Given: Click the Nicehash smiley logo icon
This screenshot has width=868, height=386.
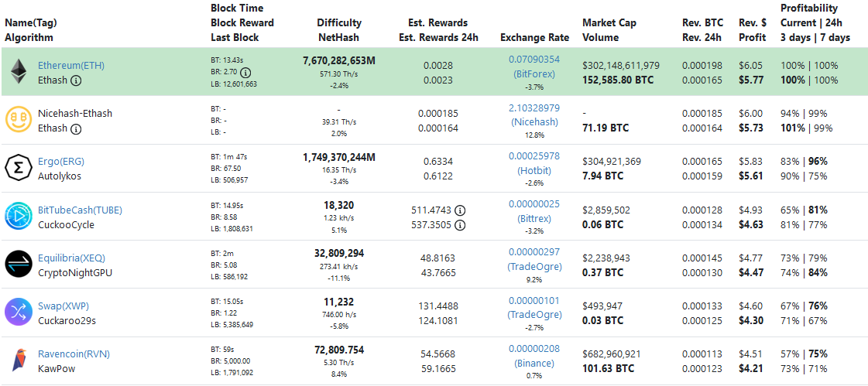Looking at the screenshot, I should 17,120.
